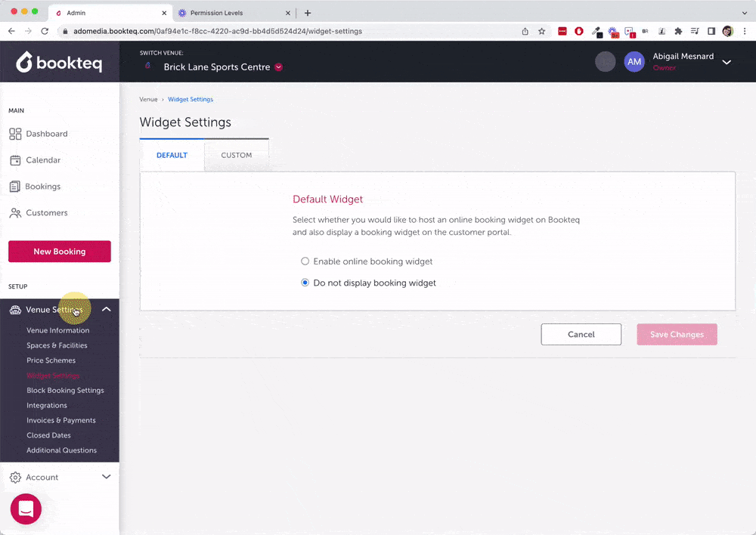Bookmark page with the star icon
The width and height of the screenshot is (756, 535).
pyautogui.click(x=542, y=32)
